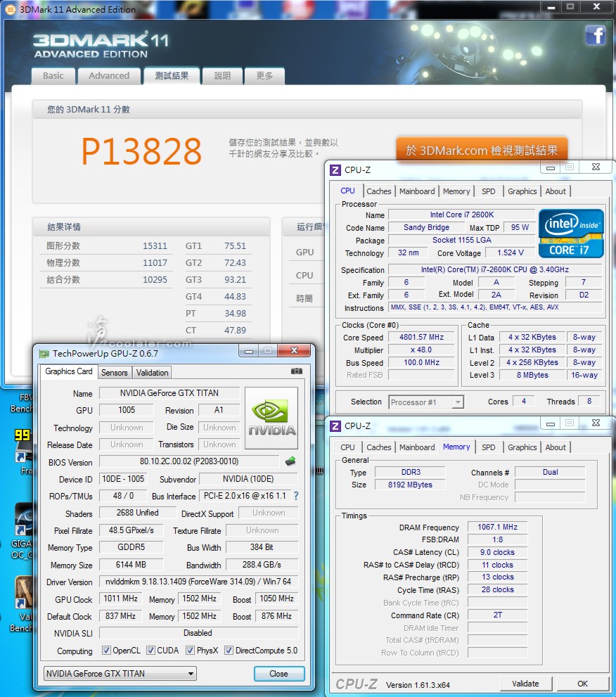Click the GPU-Z screenshot camera icon
616x697 pixels.
(297, 371)
